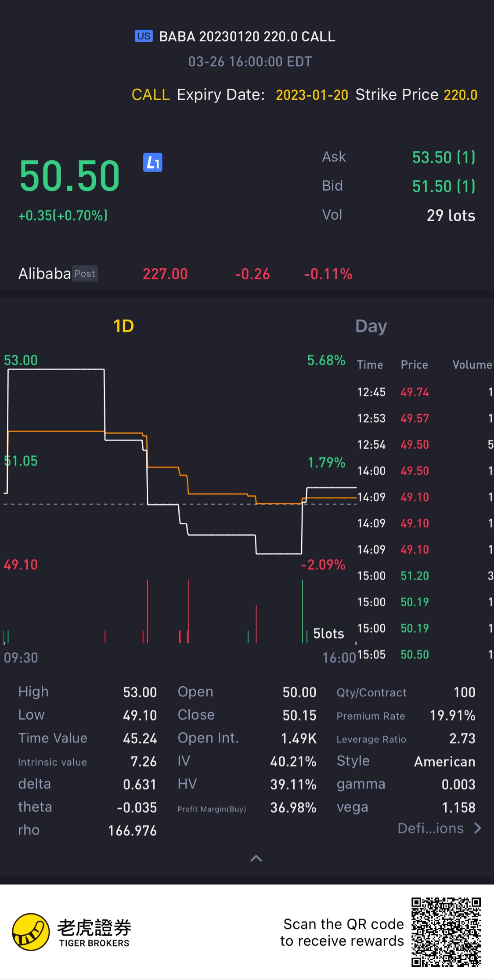
Task: Select the 12:45 trade entry at 49.74
Action: [x=415, y=392]
